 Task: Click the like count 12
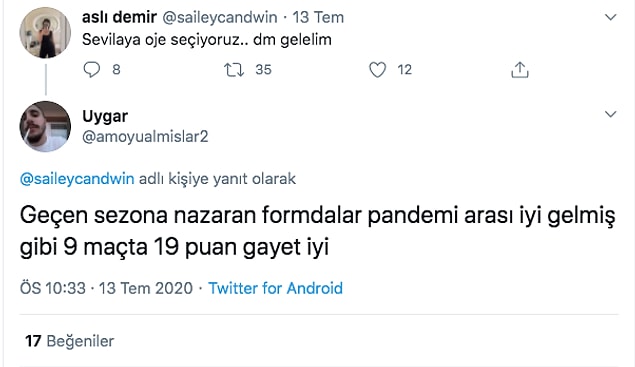point(405,70)
